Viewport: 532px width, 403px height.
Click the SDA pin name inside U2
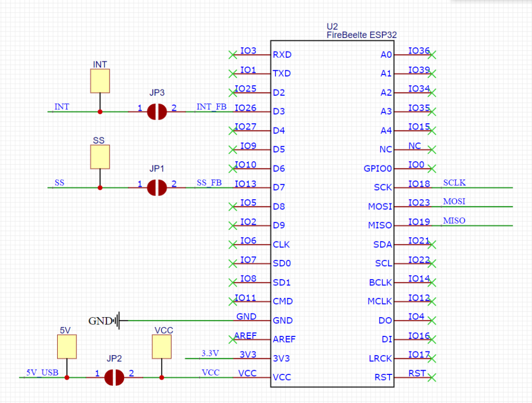(x=383, y=245)
